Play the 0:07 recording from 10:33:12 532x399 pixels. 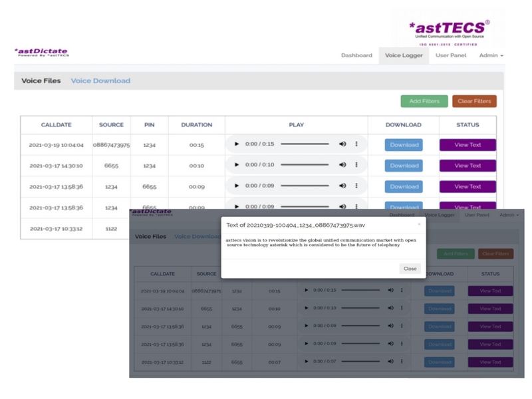coord(306,362)
